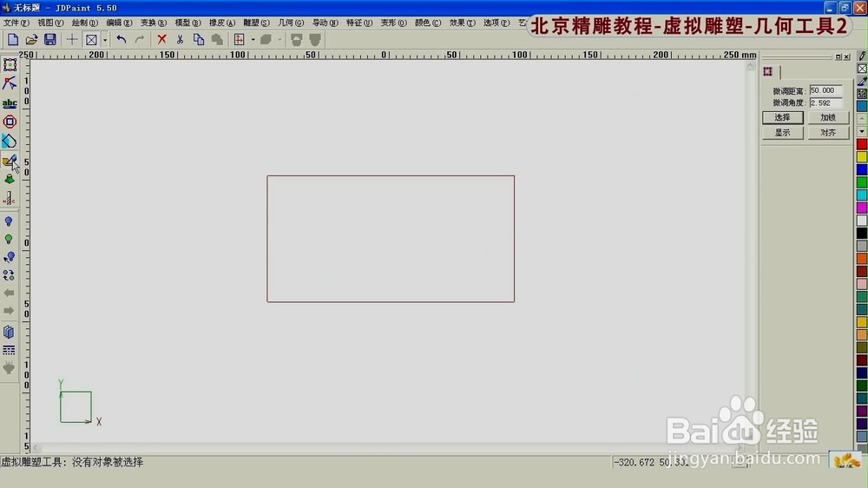Image resolution: width=868 pixels, height=488 pixels.
Task: Select the node edit tool
Action: pos(10,83)
